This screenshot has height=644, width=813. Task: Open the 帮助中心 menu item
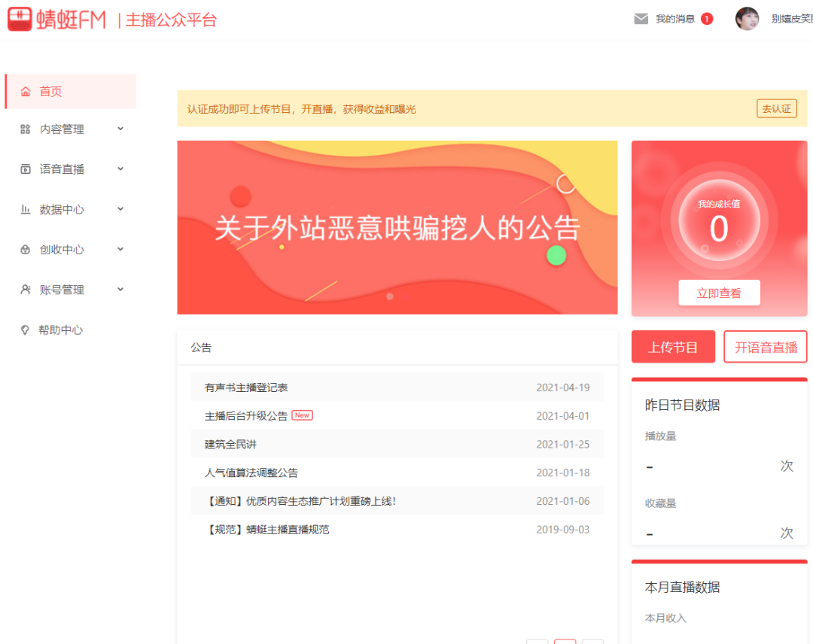[61, 330]
